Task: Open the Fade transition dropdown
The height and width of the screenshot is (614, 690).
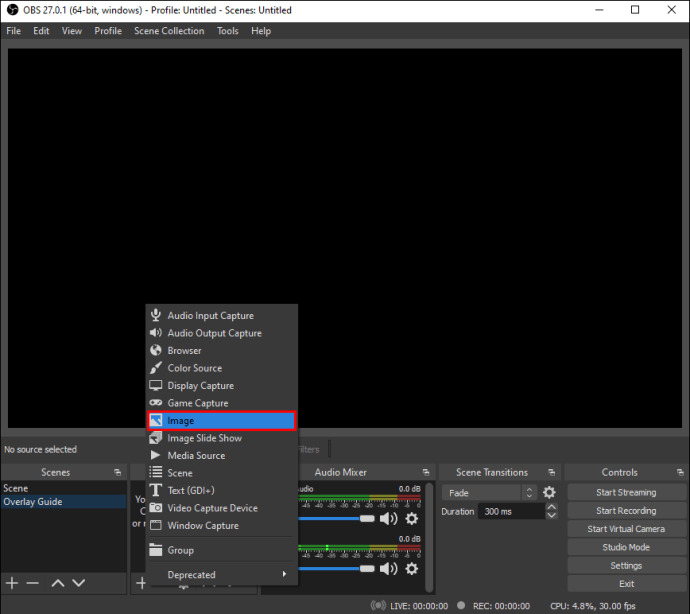Action: click(490, 493)
